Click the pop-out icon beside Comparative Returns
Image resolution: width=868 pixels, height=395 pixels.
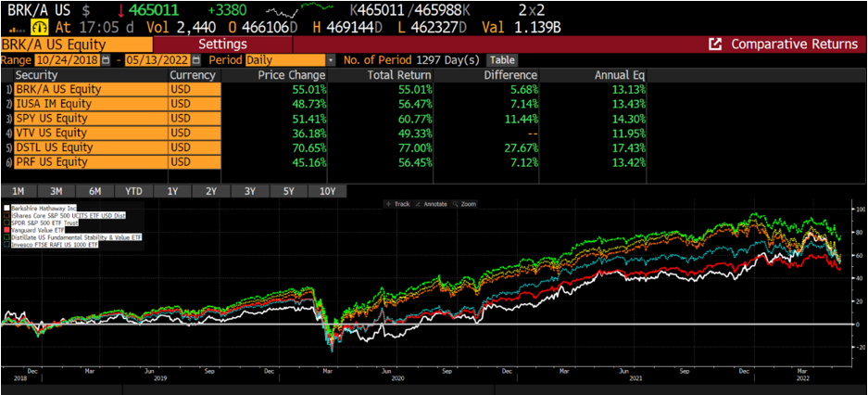coord(715,45)
